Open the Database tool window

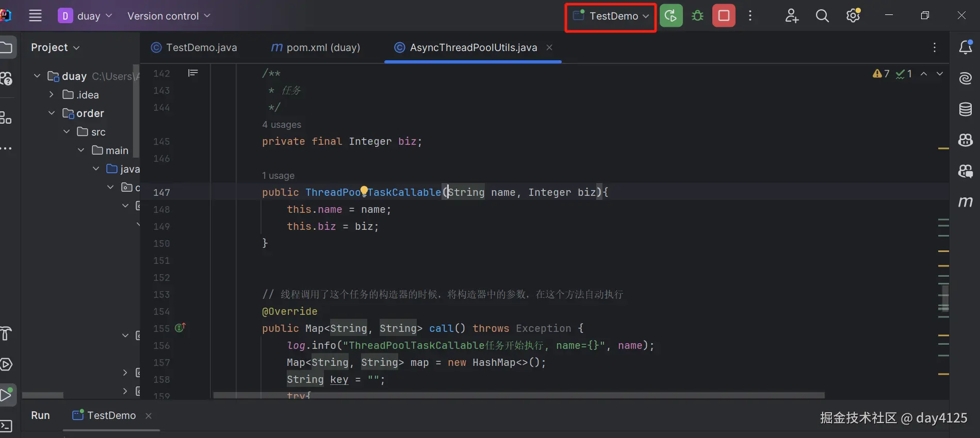pyautogui.click(x=966, y=109)
